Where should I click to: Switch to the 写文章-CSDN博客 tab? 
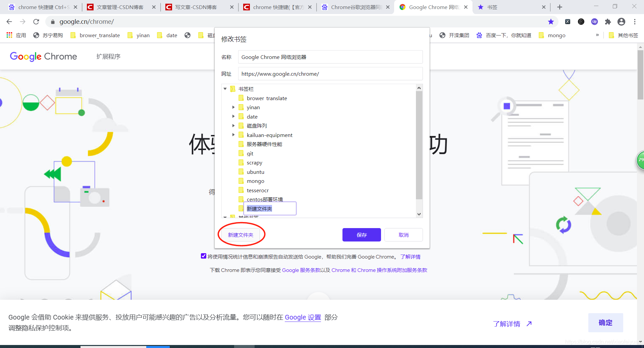199,7
